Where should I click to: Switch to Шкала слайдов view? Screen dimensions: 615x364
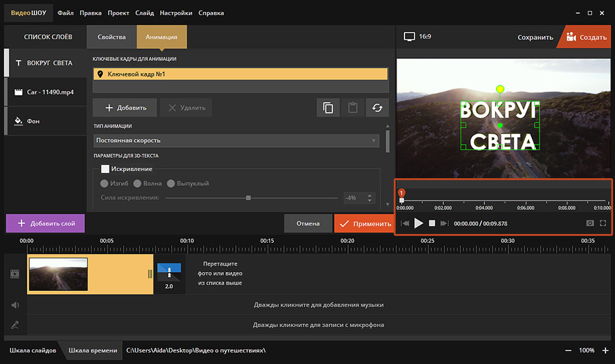click(33, 350)
